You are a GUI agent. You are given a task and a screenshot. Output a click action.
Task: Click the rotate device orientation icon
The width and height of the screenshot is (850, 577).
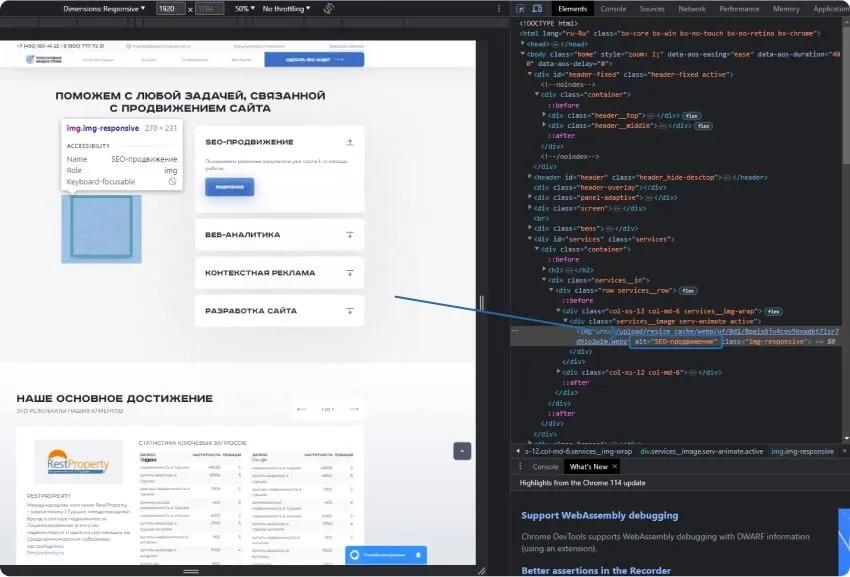point(328,9)
